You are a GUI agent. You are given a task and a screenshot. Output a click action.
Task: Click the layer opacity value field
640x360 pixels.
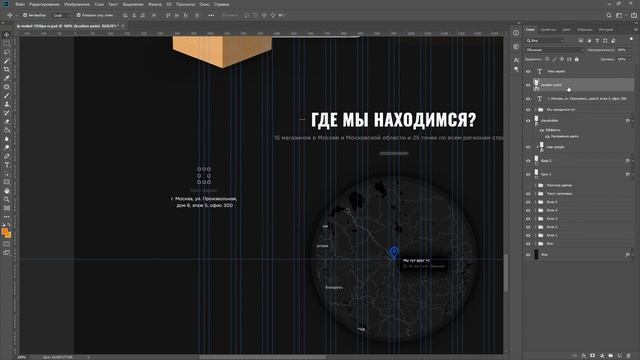[622, 50]
